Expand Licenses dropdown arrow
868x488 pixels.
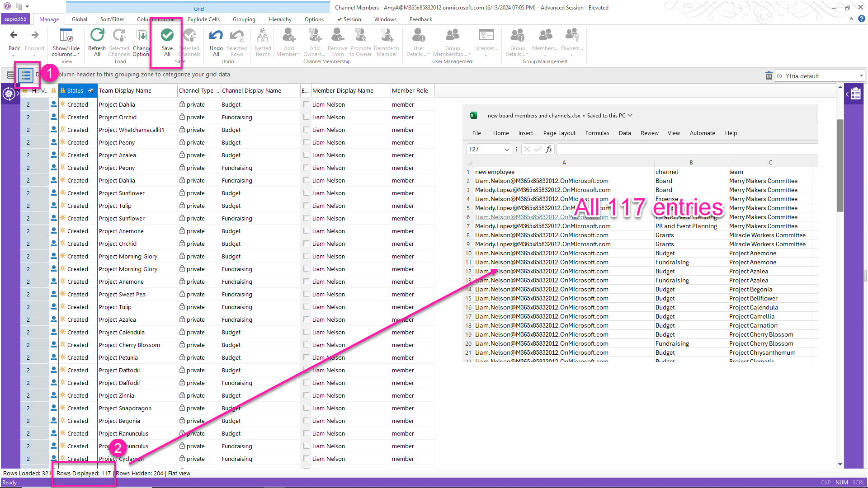click(x=486, y=56)
